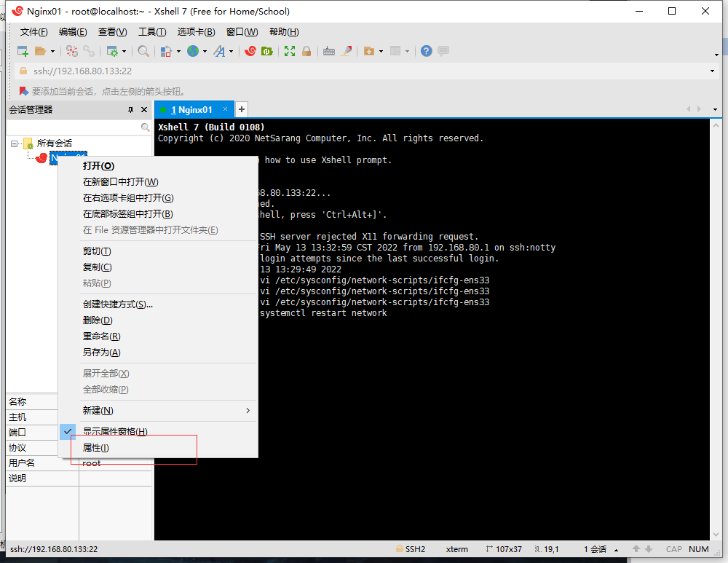Click SSH2 in the status bar

[x=411, y=549]
